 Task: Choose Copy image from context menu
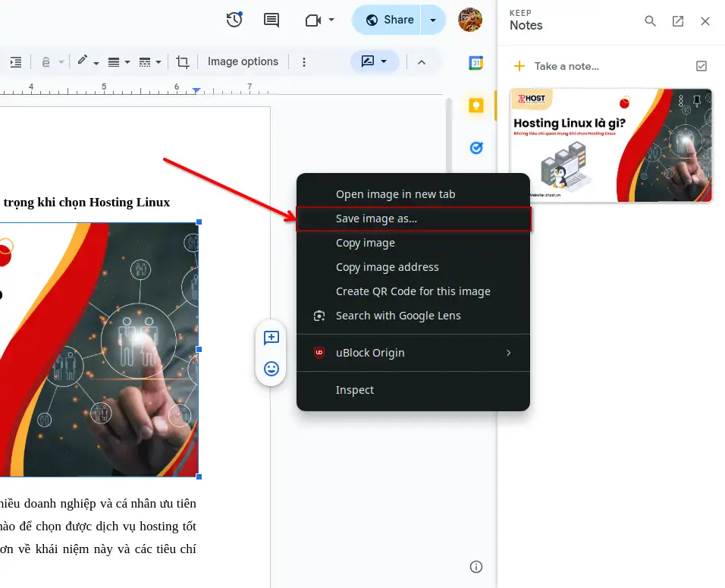pyautogui.click(x=413, y=243)
